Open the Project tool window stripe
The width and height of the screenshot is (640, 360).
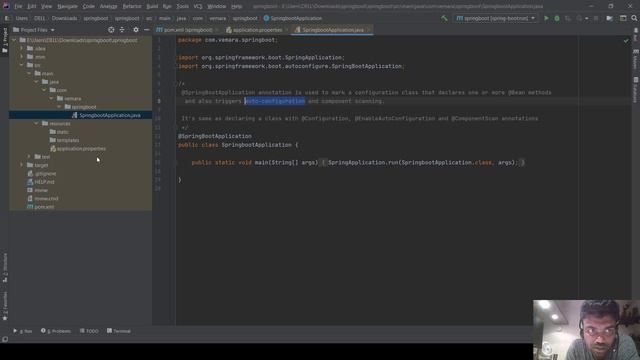tap(4, 40)
